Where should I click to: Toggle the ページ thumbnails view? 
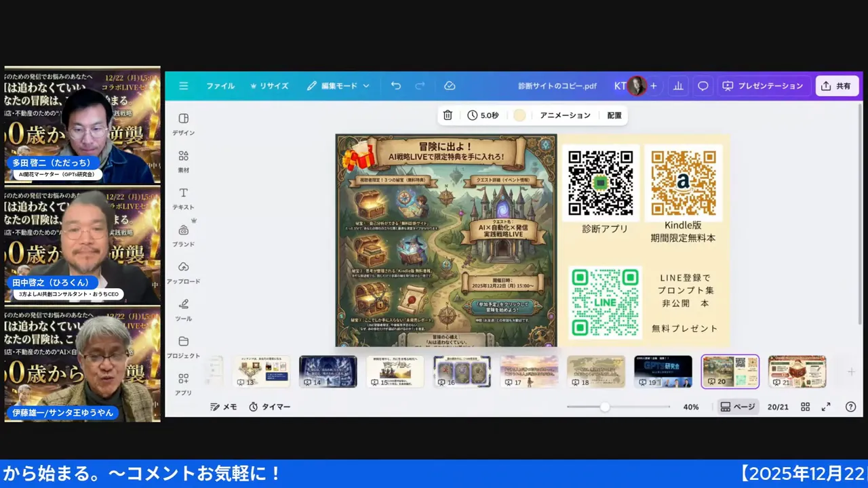tap(737, 407)
